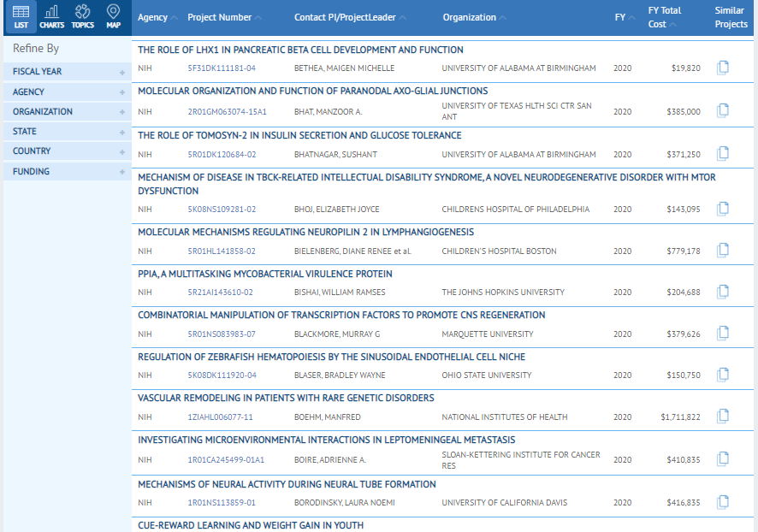
Task: Open project 5R01HL141858-02
Action: 222,251
